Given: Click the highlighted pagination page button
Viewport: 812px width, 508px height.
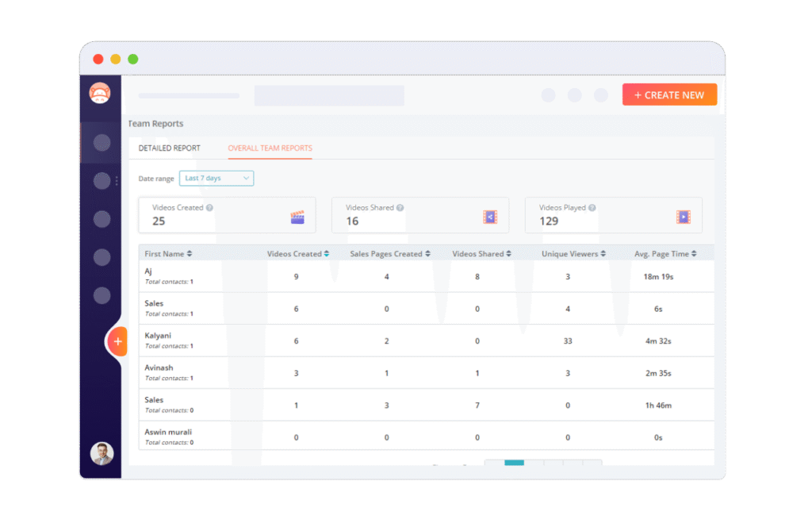Looking at the screenshot, I should pos(514,463).
